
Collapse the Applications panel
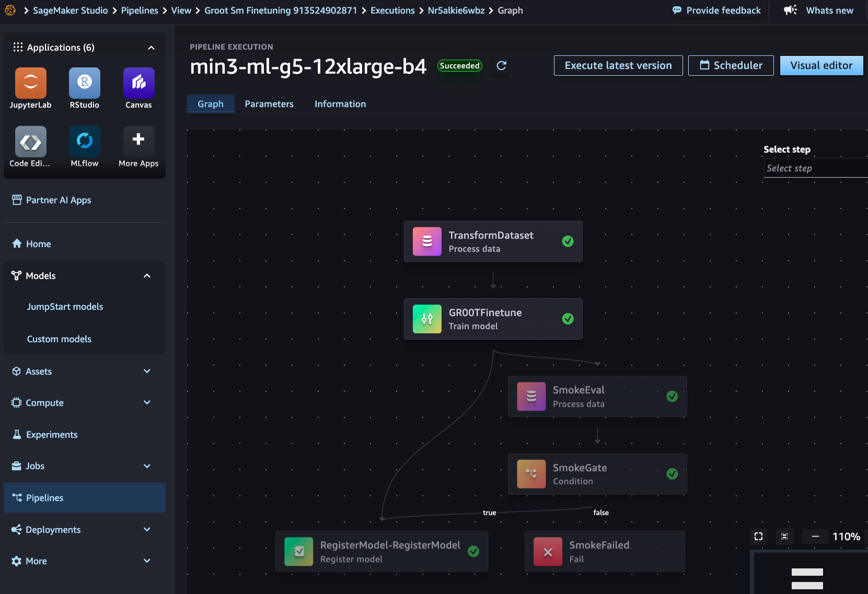tap(151, 48)
